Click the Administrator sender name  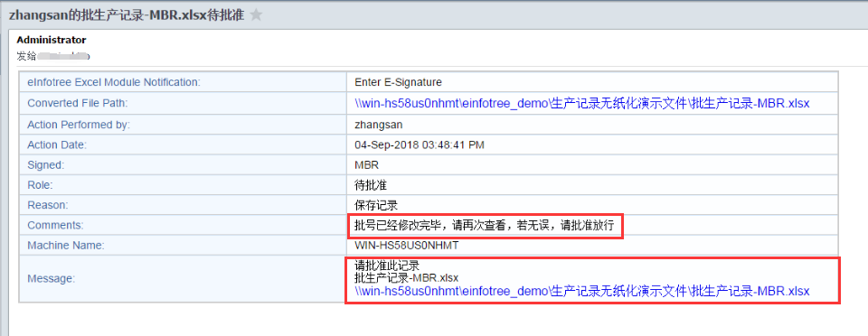click(x=52, y=40)
